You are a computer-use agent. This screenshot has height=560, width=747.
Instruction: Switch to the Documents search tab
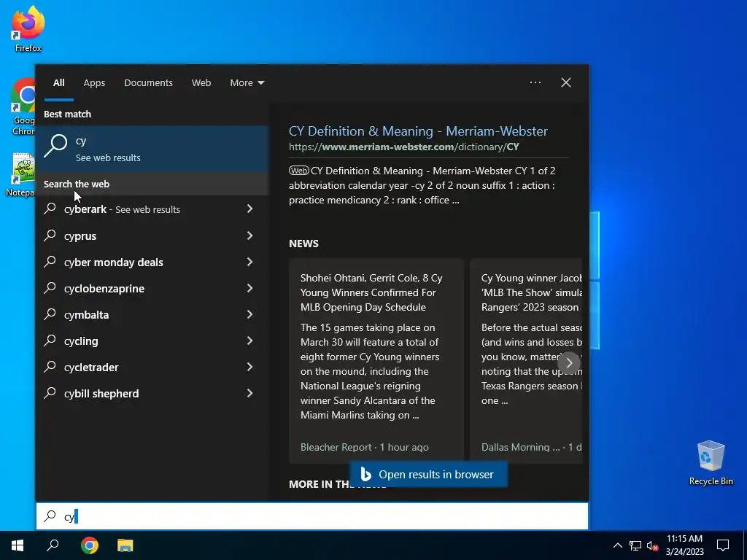tap(148, 83)
